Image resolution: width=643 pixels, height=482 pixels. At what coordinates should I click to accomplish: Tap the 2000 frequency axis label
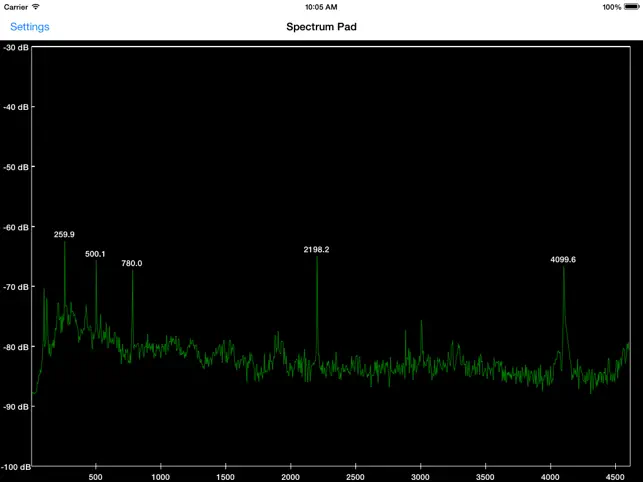(x=290, y=477)
